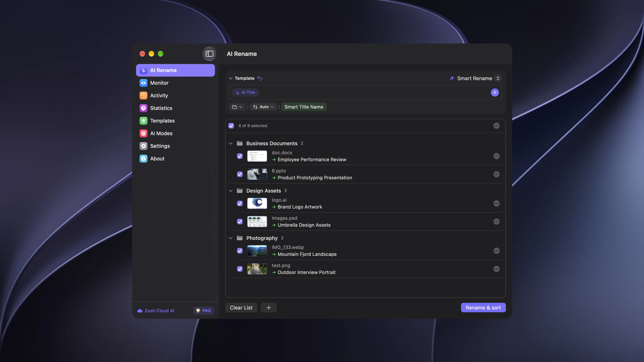Uncheck the images.psd checkbox
Image resolution: width=644 pixels, height=362 pixels.
click(x=240, y=221)
